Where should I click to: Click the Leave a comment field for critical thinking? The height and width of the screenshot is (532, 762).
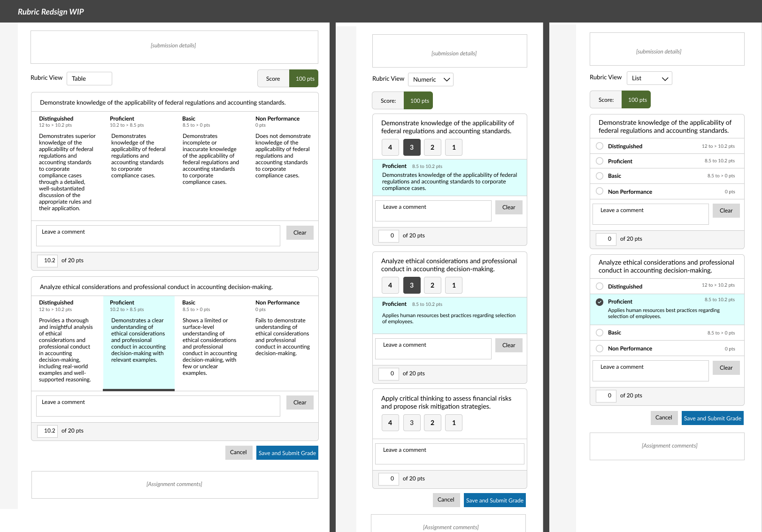449,454
